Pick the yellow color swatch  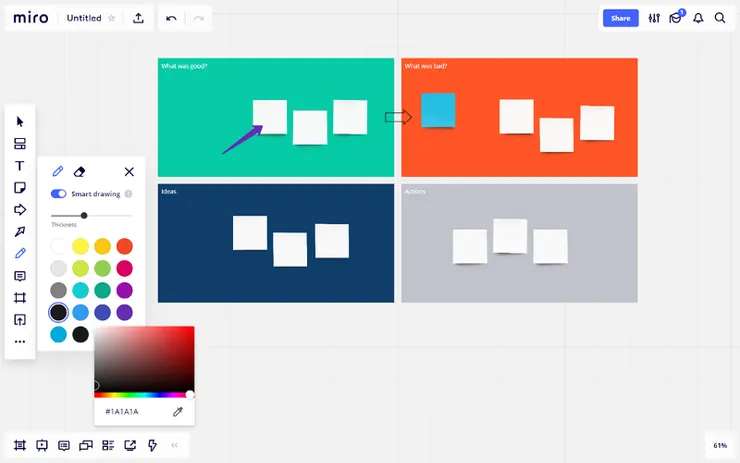[80, 246]
